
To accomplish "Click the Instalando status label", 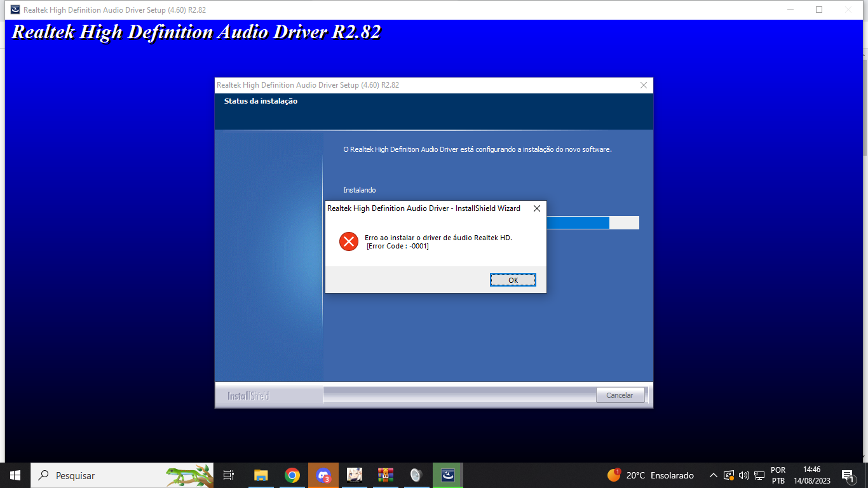I will (x=360, y=190).
